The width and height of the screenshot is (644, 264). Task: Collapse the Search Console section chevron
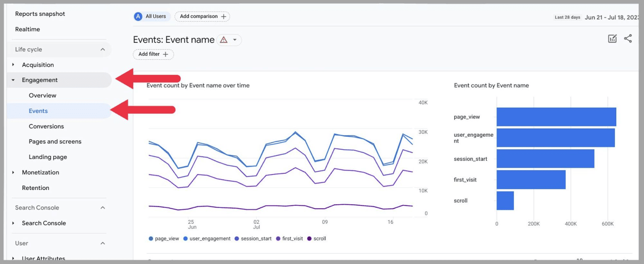(103, 208)
